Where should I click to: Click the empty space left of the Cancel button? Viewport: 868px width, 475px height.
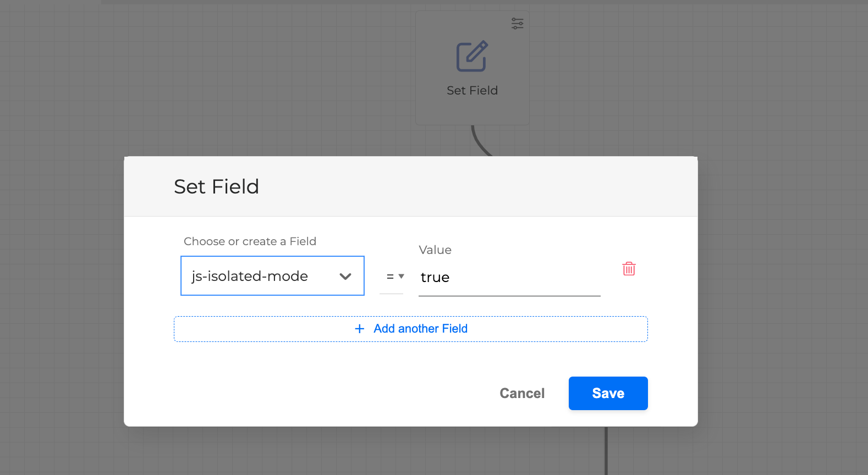coord(330,394)
